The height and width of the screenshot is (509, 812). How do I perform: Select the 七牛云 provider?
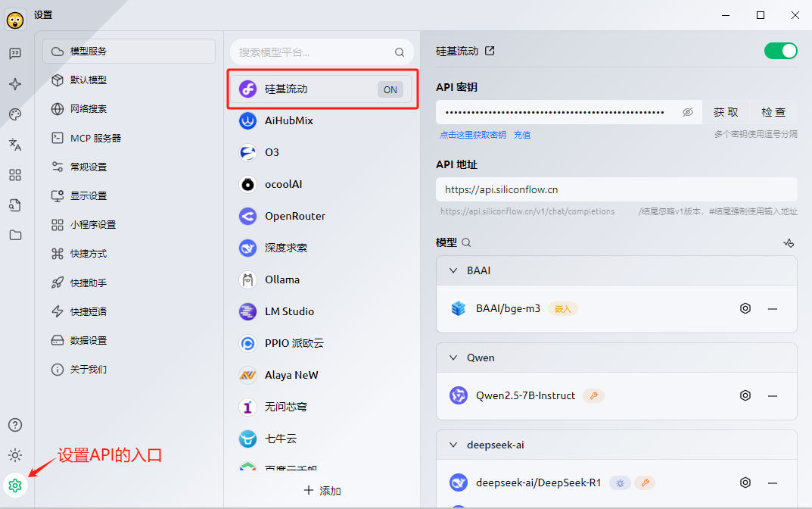321,439
